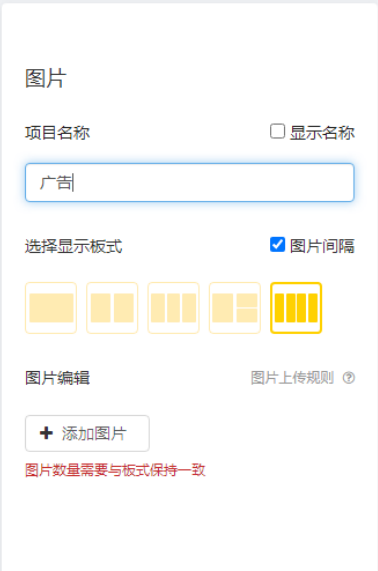
Task: Uncheck the 图片间隔 checkbox
Action: point(277,244)
